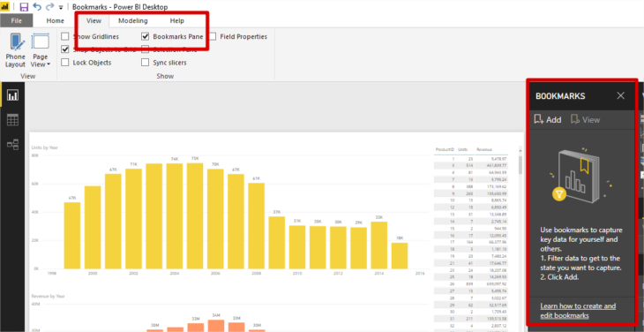644x332 pixels.
Task: Click the Save icon in title bar
Action: click(24, 6)
